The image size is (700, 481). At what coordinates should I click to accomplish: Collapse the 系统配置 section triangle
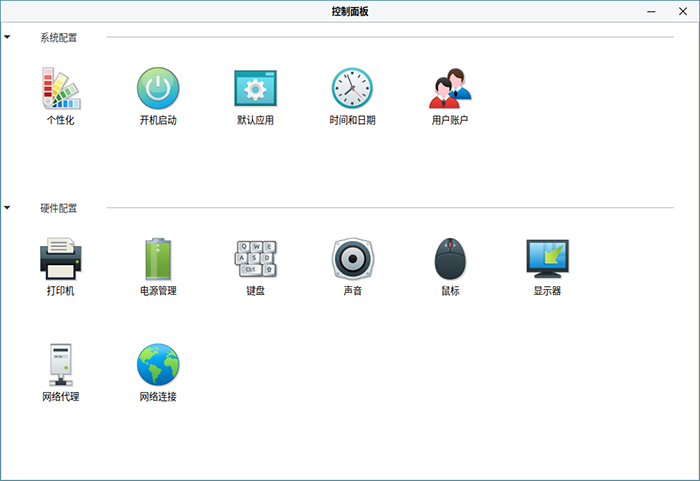[8, 38]
